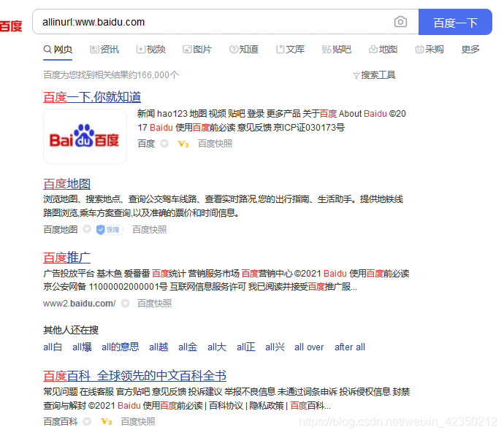Open 百度百科 全球领先的中文百科全书 result
The image size is (504, 435).
point(134,376)
